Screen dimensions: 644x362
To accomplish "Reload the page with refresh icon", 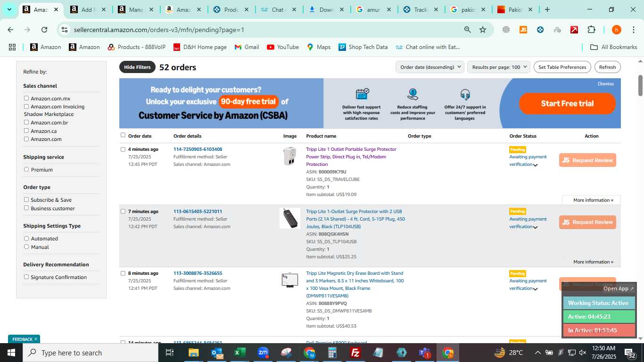I will pyautogui.click(x=44, y=30).
